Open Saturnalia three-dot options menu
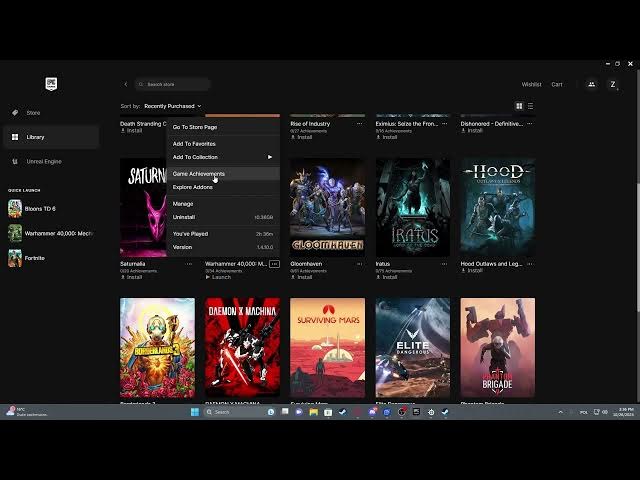The image size is (640, 480). pyautogui.click(x=189, y=264)
